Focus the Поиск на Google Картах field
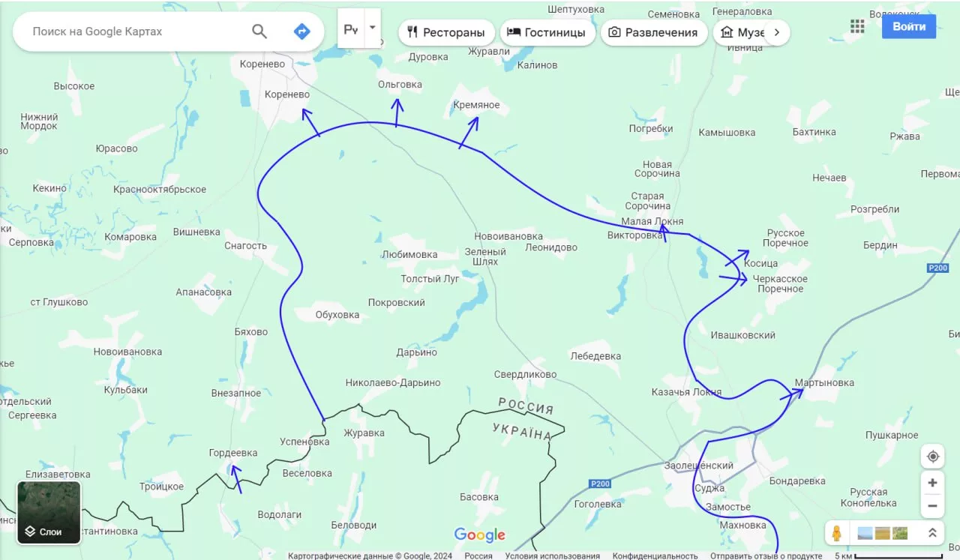960x560 pixels. pos(135,31)
